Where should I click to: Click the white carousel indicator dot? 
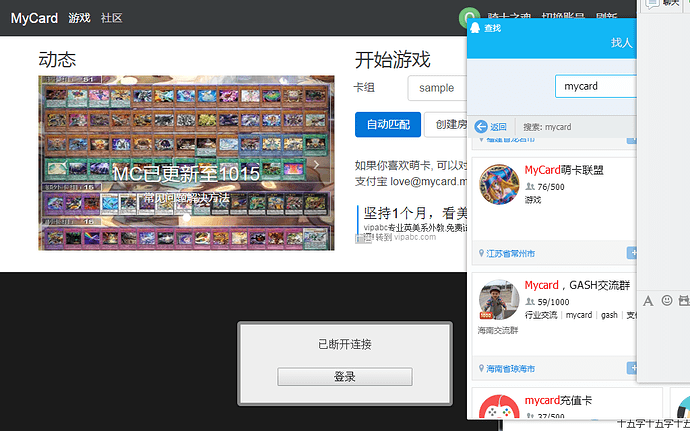tap(187, 217)
